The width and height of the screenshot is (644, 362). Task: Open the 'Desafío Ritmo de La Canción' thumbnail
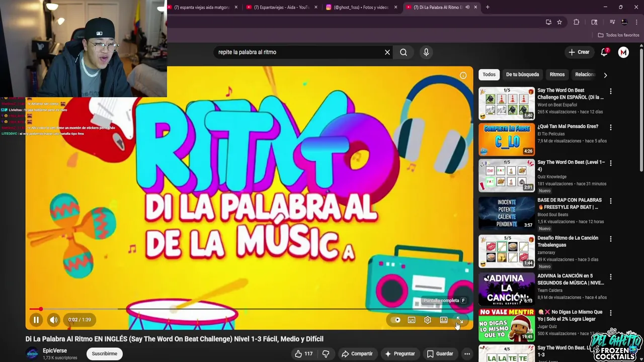[x=507, y=251]
